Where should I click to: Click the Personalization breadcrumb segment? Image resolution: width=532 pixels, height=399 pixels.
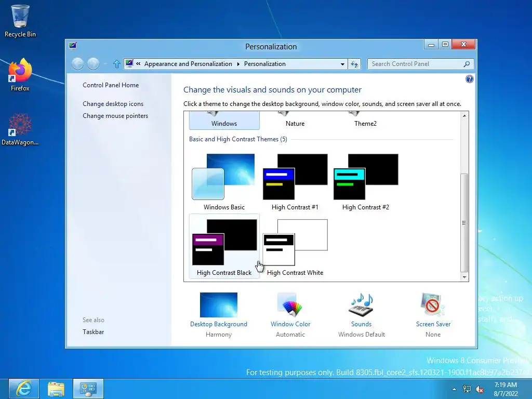(x=264, y=64)
